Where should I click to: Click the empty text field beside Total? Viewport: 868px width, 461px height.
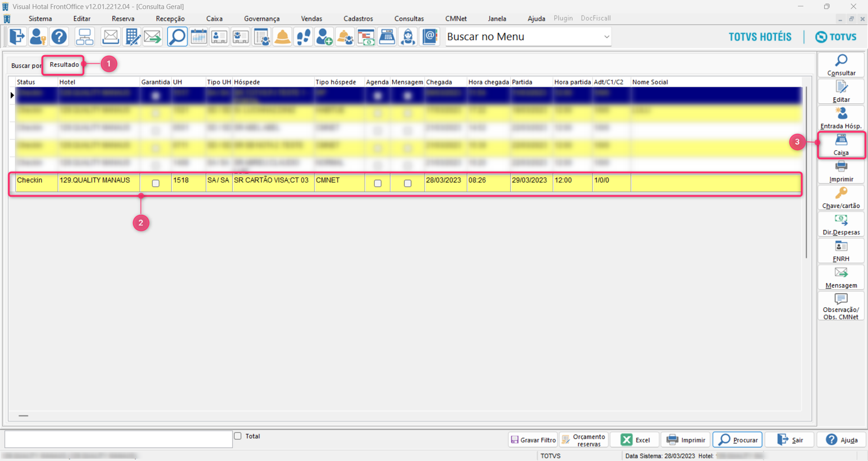click(x=118, y=439)
